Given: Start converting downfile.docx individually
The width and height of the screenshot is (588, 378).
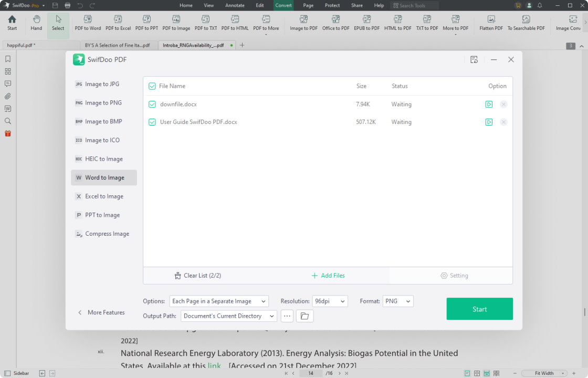Looking at the screenshot, I should 489,104.
